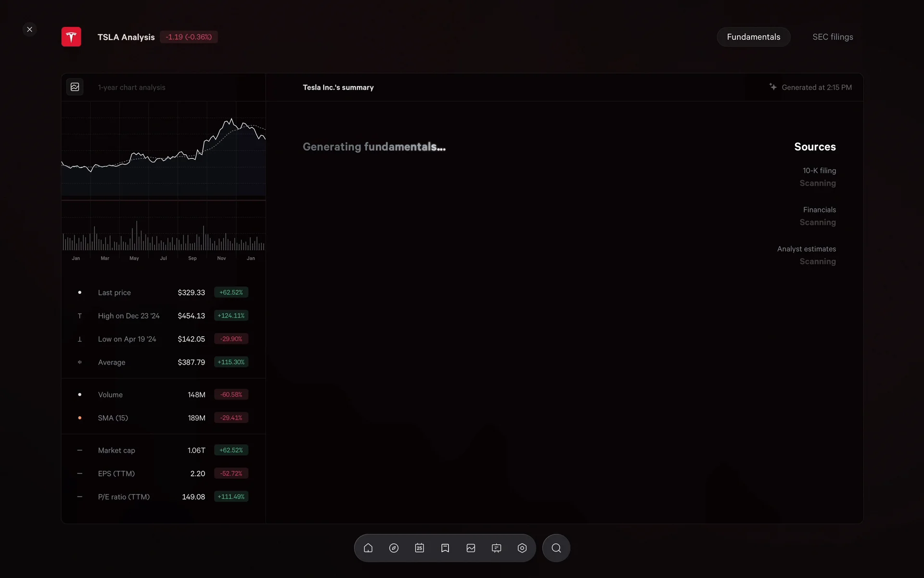Click the bookmark icon in dock
924x578 pixels.
[445, 548]
